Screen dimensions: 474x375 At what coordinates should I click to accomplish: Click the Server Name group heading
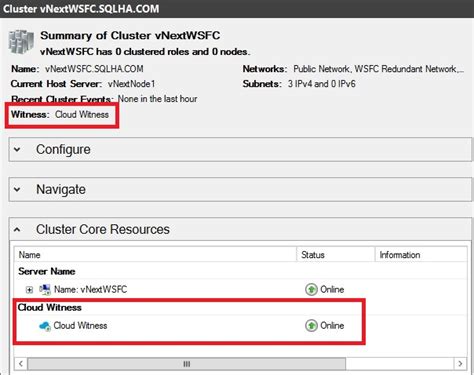[47, 271]
